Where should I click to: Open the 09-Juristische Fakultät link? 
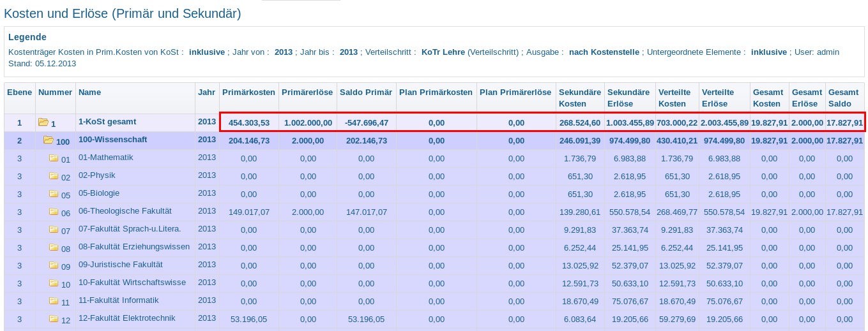tap(121, 264)
